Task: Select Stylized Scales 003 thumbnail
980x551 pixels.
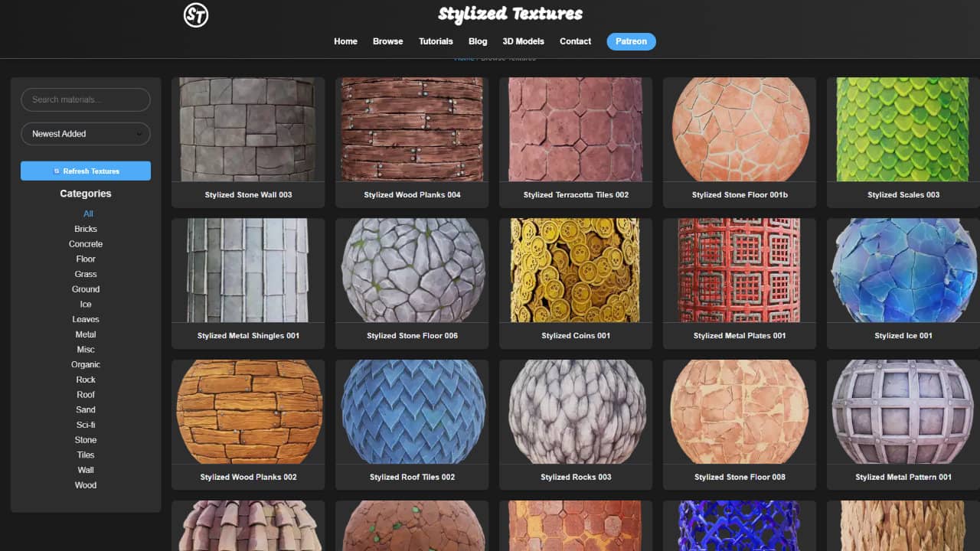Action: click(x=903, y=129)
